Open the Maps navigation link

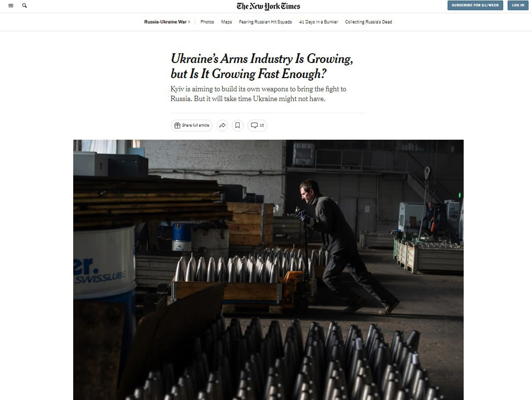(226, 21)
